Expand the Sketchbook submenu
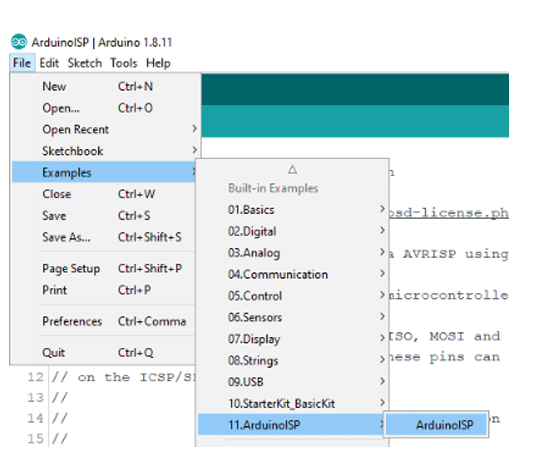The height and width of the screenshot is (464, 557). click(x=104, y=151)
